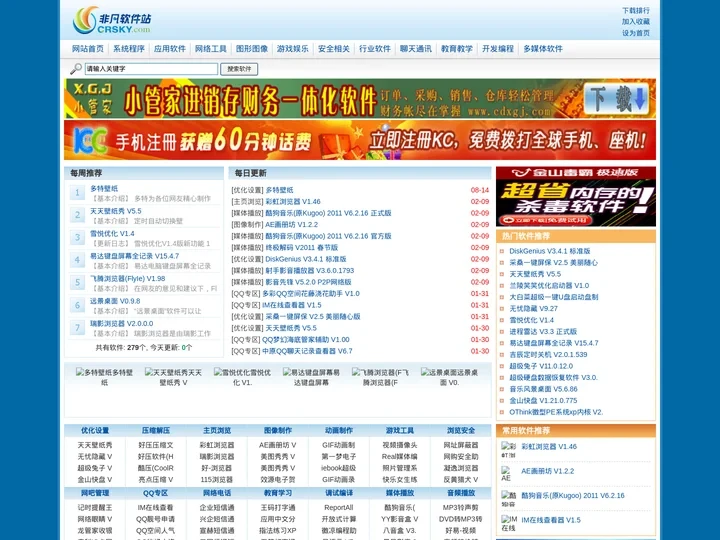Open the 小管家进销存财务 banner ad
Screen dimensions: 720x540
click(x=360, y=99)
